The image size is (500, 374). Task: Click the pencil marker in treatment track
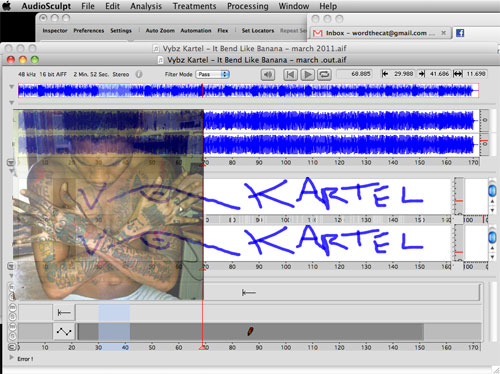tap(250, 331)
